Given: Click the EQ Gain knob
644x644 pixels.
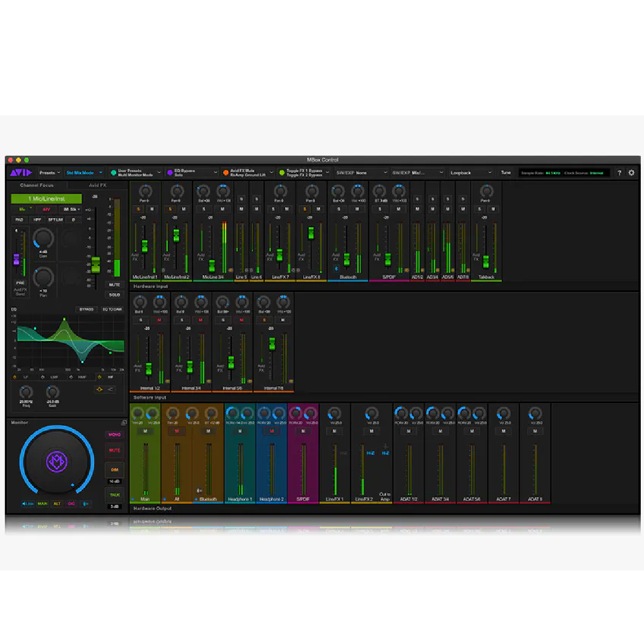Looking at the screenshot, I should tap(53, 392).
